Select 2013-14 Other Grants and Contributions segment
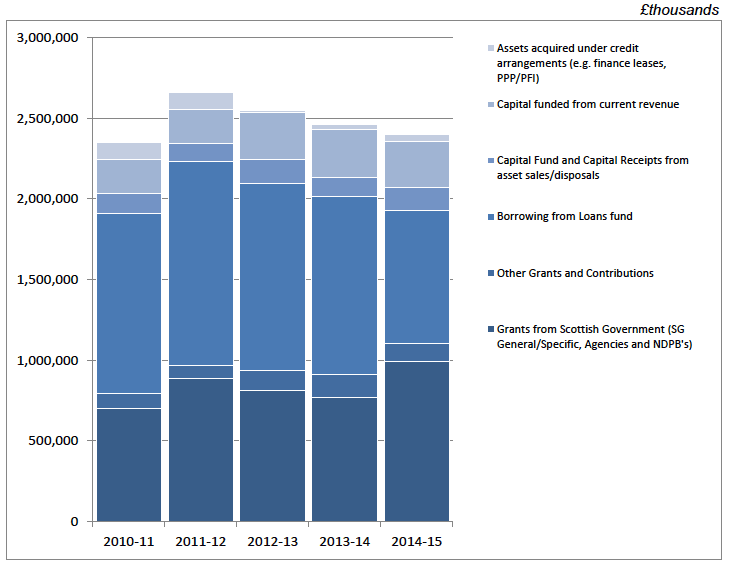This screenshot has width=730, height=568. (345, 386)
